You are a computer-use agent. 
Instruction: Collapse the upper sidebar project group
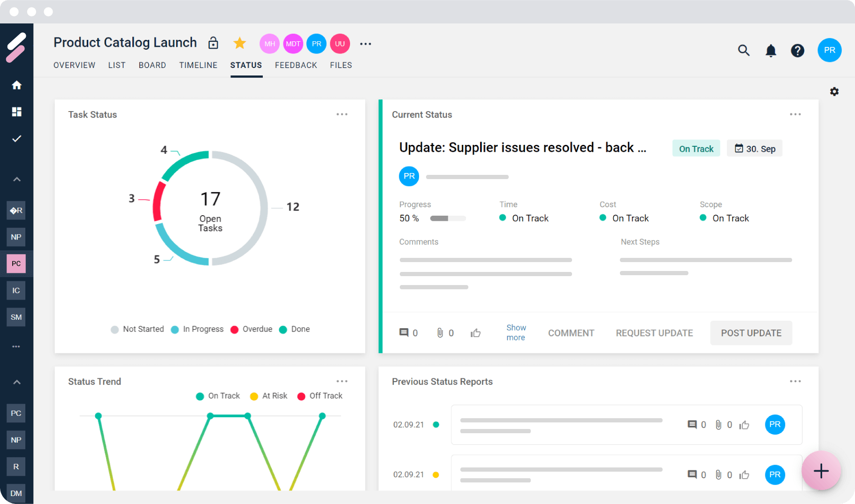tap(16, 179)
